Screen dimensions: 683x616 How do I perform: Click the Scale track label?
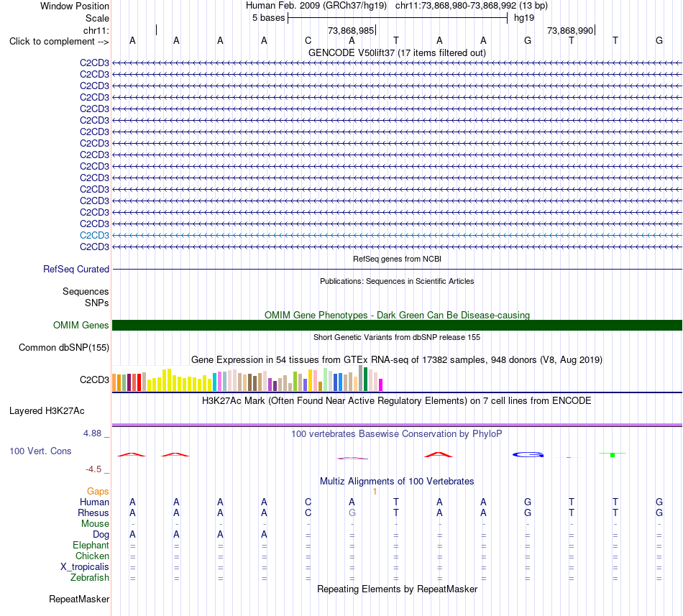[x=97, y=18]
